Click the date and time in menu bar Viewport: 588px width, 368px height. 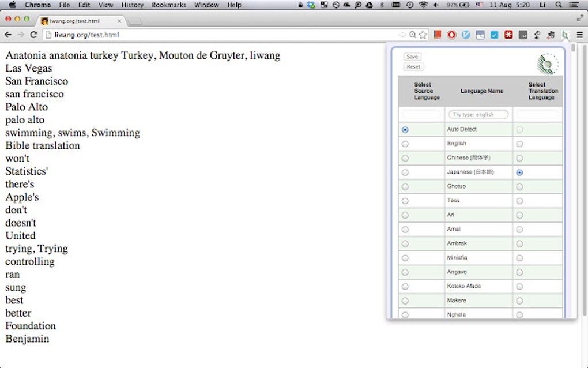510,5
